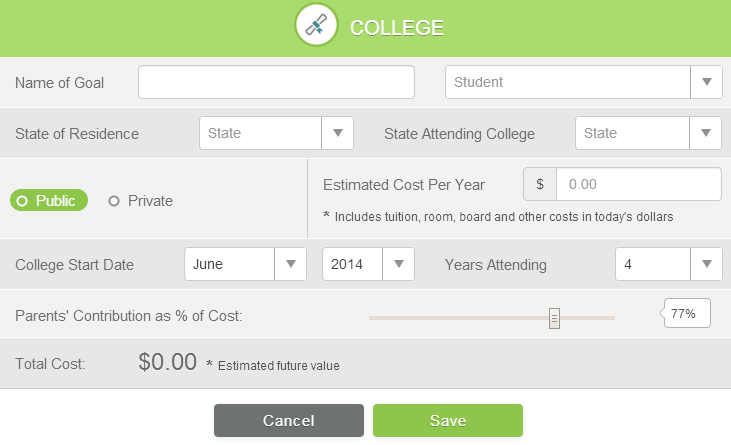Click the slider track left of handle
Image resolution: width=731 pixels, height=445 pixels.
pos(459,318)
